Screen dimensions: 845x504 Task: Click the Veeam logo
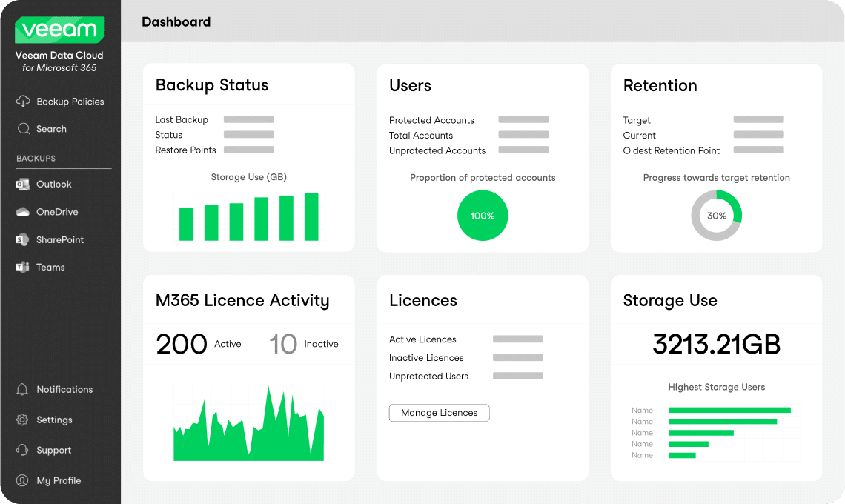(x=60, y=30)
